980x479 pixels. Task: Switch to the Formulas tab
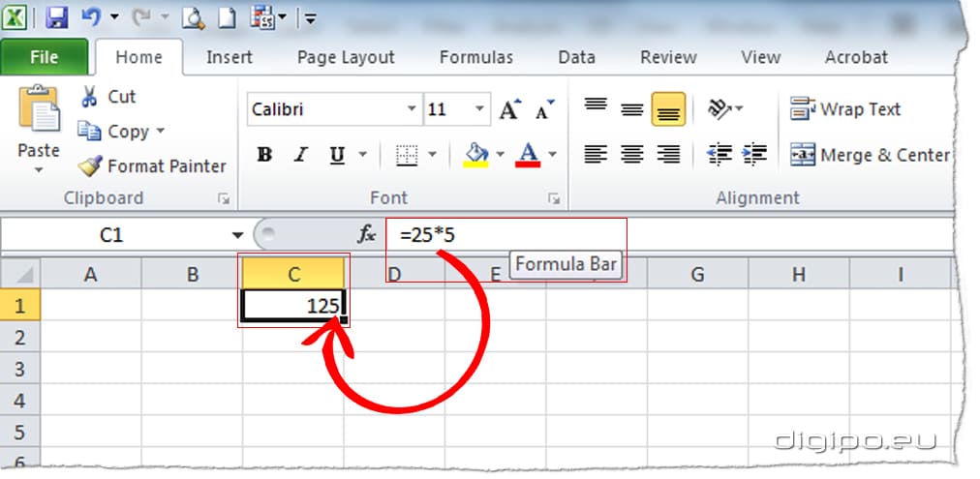475,57
